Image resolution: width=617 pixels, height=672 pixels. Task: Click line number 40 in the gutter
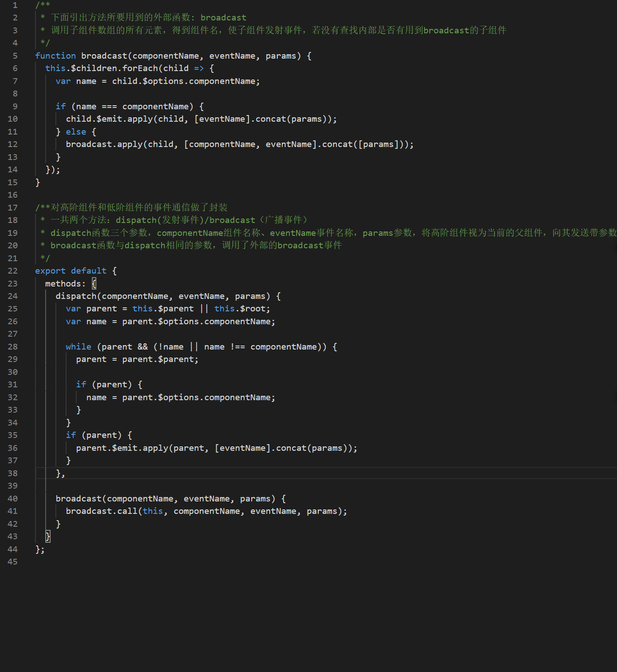(13, 498)
